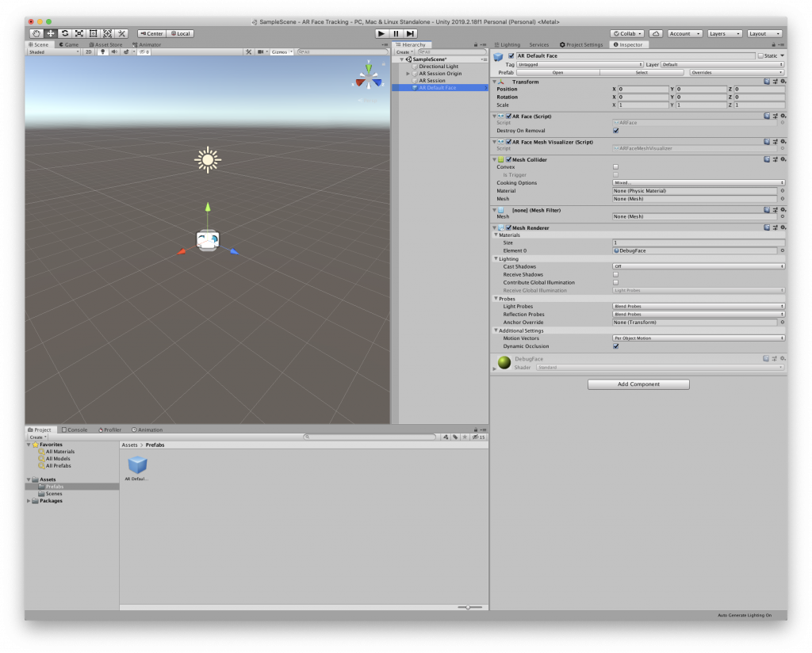The image size is (812, 653).
Task: Open the Overrides dropdown
Action: click(x=737, y=72)
